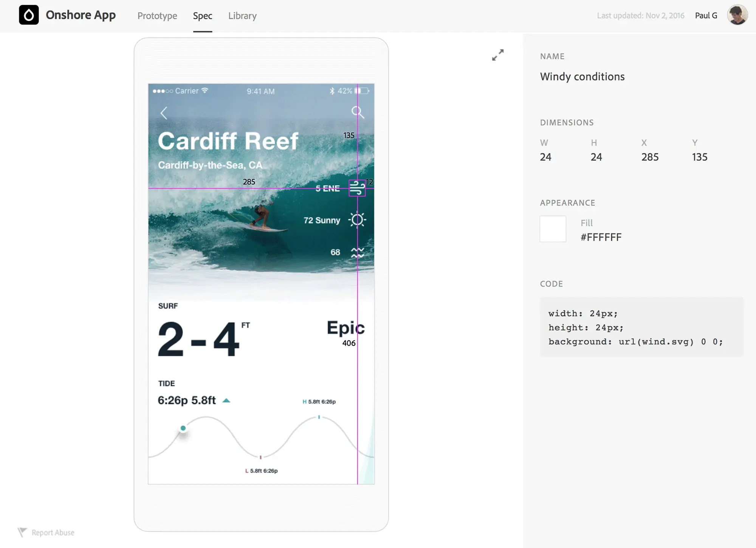
Task: Click the water temperature waves icon
Action: point(357,252)
